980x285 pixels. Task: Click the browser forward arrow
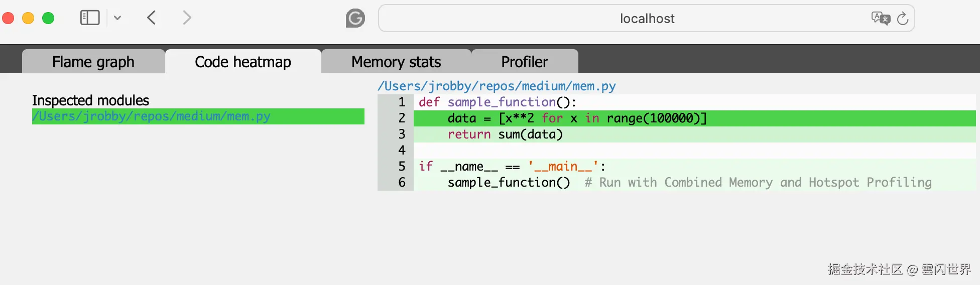(x=187, y=18)
